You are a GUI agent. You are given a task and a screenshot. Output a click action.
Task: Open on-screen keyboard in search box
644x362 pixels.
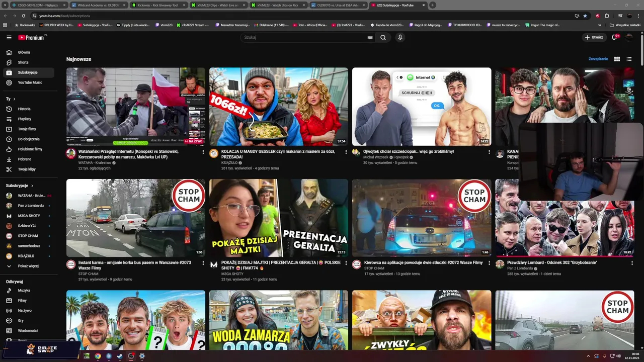click(370, 37)
